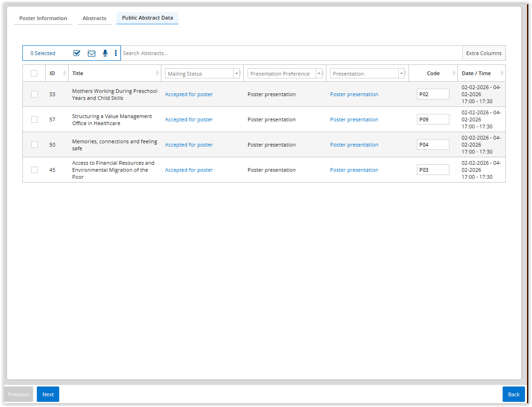Switch to the Poster Information tab
532x407 pixels.
pos(43,18)
